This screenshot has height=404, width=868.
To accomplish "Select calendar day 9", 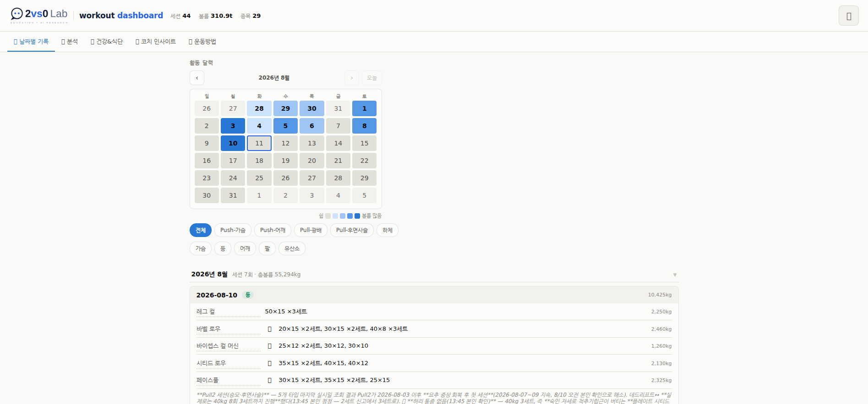I will pos(207,143).
